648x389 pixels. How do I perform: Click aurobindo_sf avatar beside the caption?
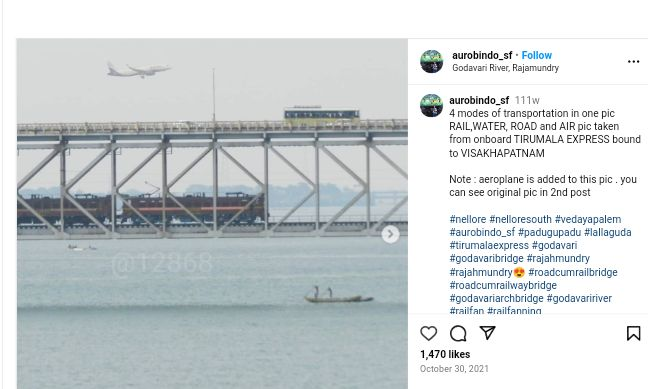(431, 105)
